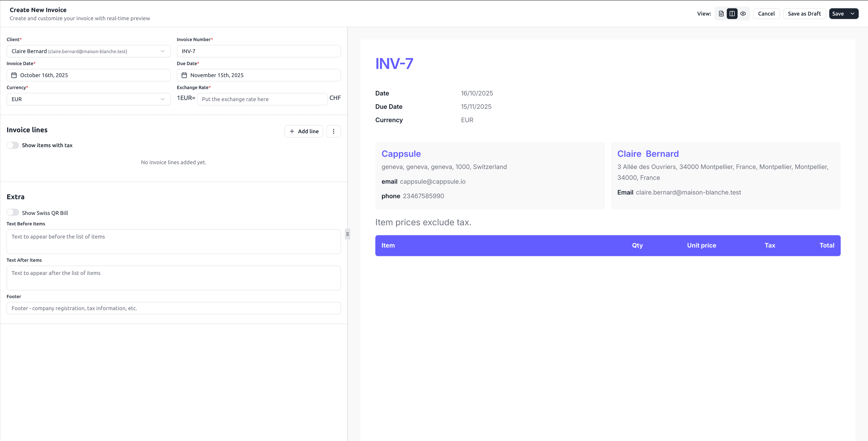868x441 pixels.
Task: Expand the Save button dropdown arrow
Action: click(853, 14)
